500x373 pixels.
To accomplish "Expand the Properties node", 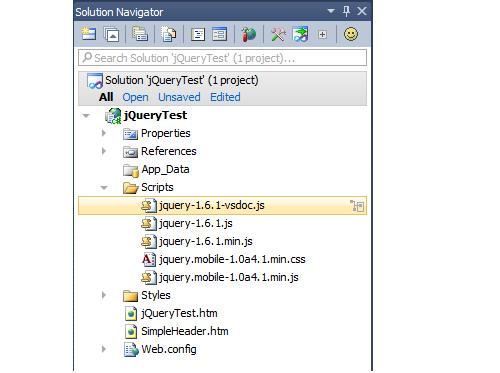I will (104, 133).
